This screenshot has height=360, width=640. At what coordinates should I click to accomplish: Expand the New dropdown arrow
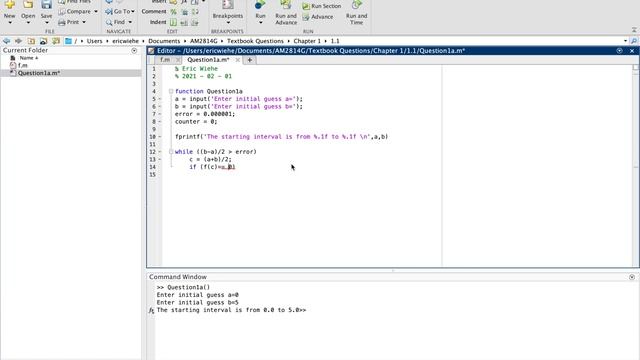(x=10, y=22)
